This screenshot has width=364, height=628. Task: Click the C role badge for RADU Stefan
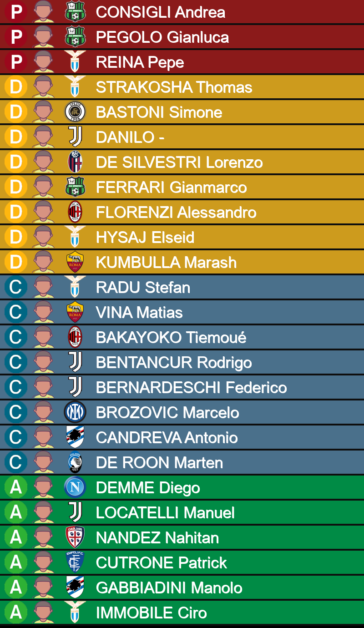(x=16, y=287)
